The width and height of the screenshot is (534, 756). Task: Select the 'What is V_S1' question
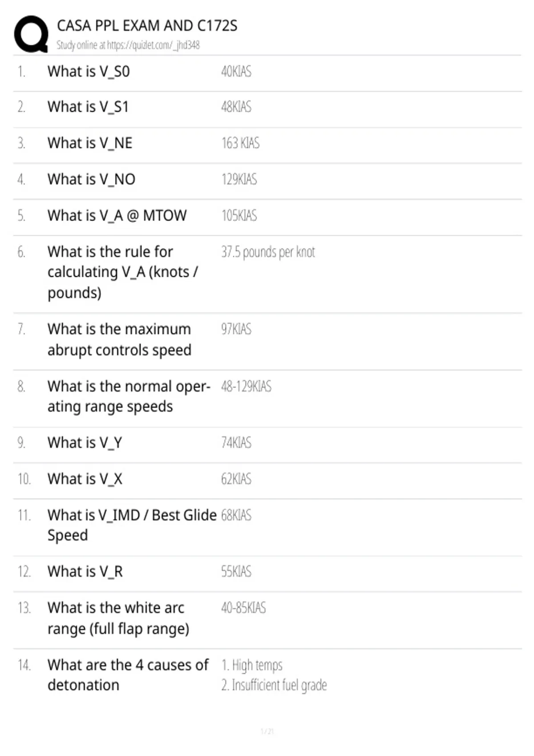88,107
